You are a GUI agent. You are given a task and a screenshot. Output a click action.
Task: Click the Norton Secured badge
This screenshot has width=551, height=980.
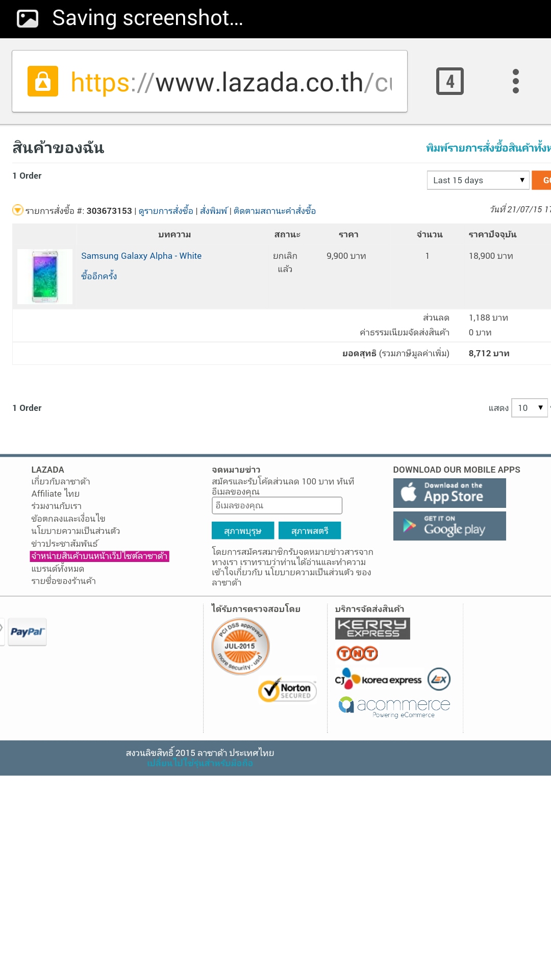287,690
